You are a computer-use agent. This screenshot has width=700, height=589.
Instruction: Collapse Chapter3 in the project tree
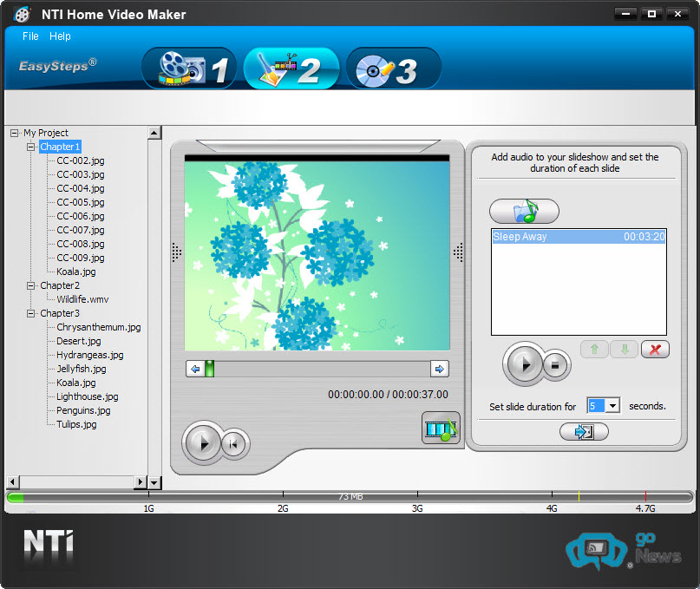tap(31, 313)
